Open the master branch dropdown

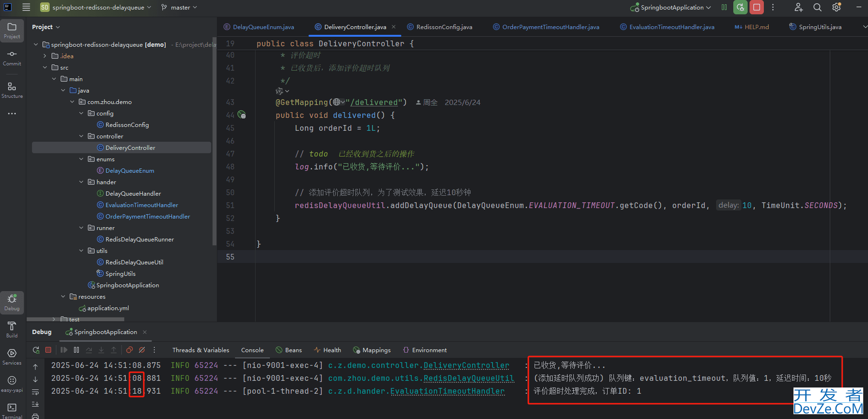click(179, 7)
